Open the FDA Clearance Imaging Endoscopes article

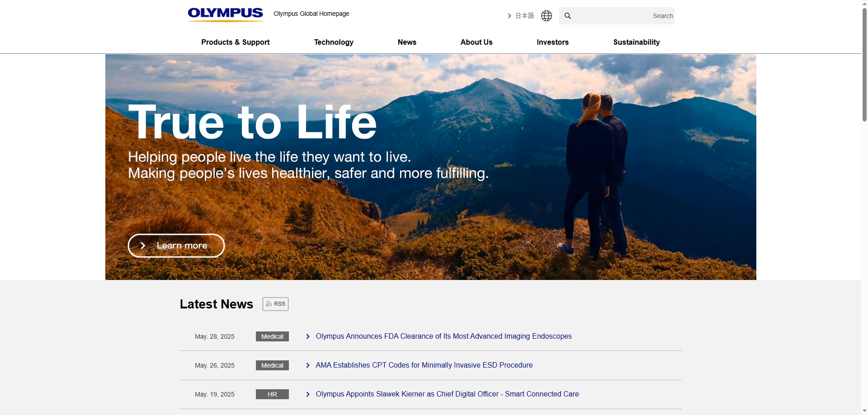[443, 336]
